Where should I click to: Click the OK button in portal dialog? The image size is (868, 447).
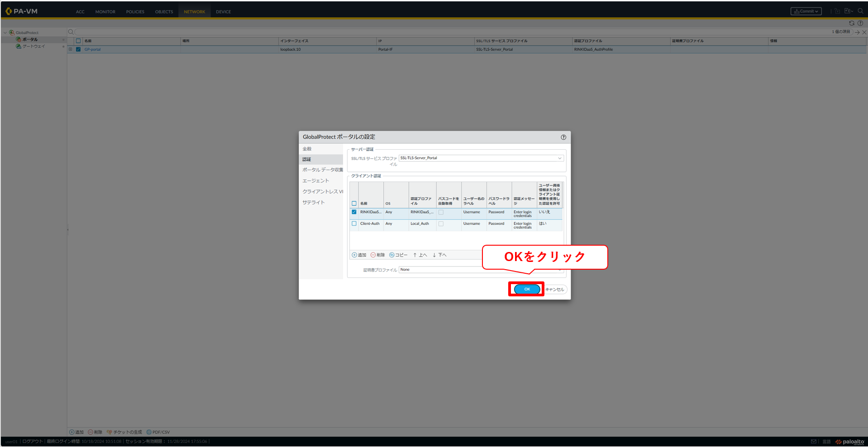coord(527,289)
